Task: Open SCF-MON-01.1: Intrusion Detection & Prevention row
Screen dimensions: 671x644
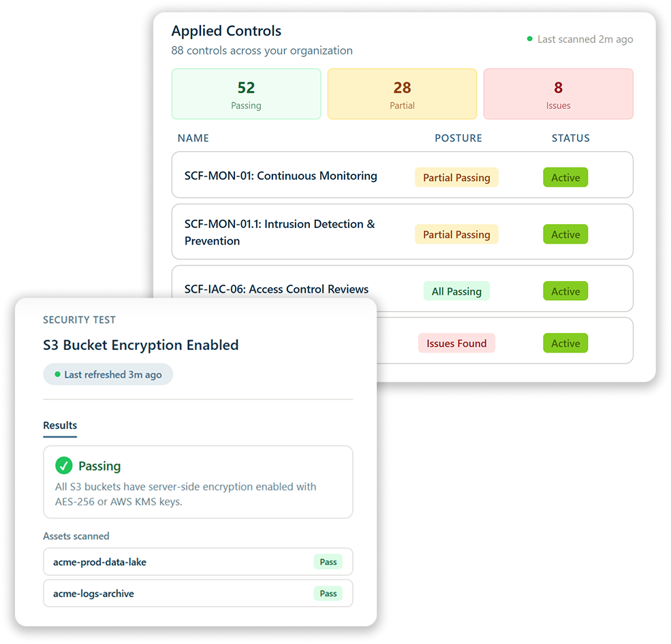Action: pos(279,232)
